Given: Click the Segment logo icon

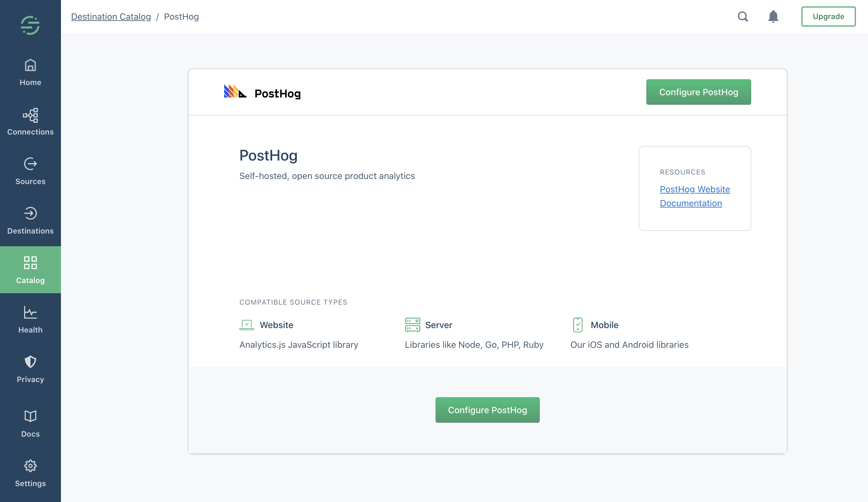Looking at the screenshot, I should point(30,25).
